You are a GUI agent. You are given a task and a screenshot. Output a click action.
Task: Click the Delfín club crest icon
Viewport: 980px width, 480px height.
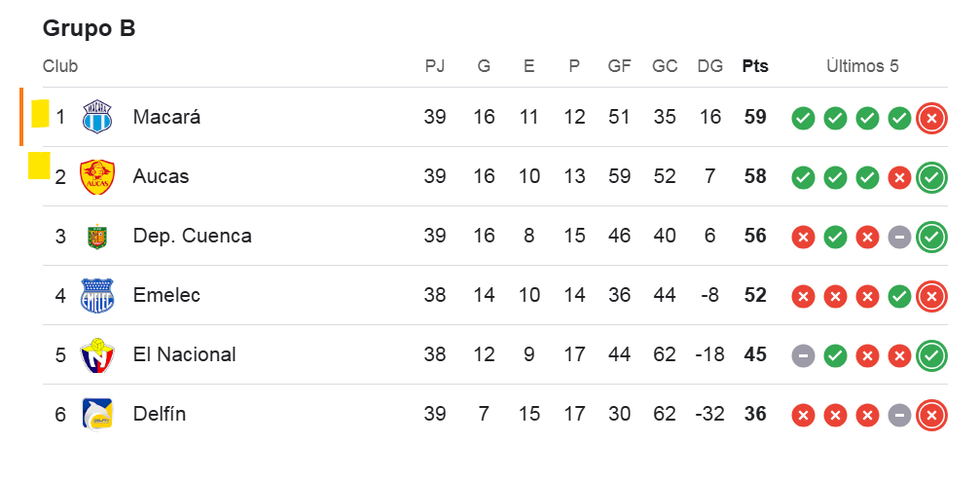(97, 415)
